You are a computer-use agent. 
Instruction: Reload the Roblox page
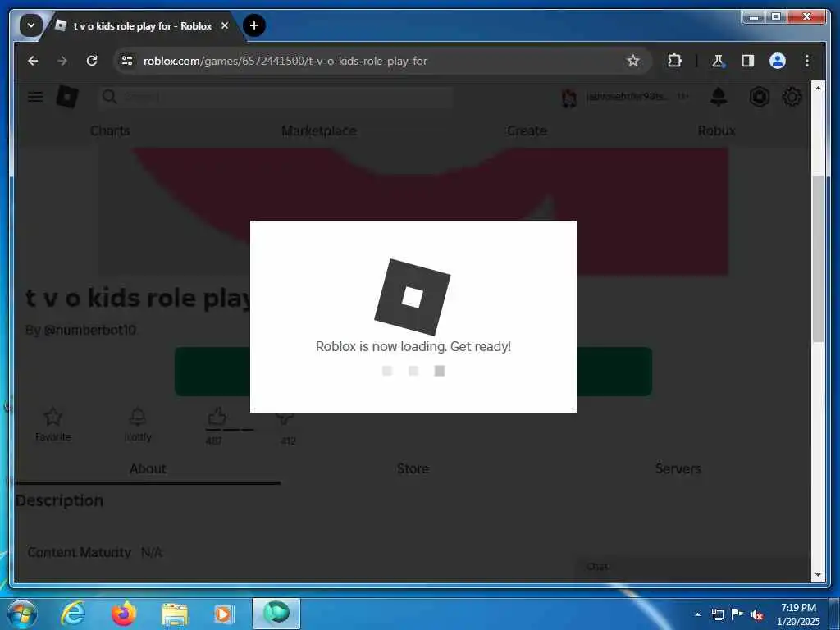pyautogui.click(x=92, y=61)
